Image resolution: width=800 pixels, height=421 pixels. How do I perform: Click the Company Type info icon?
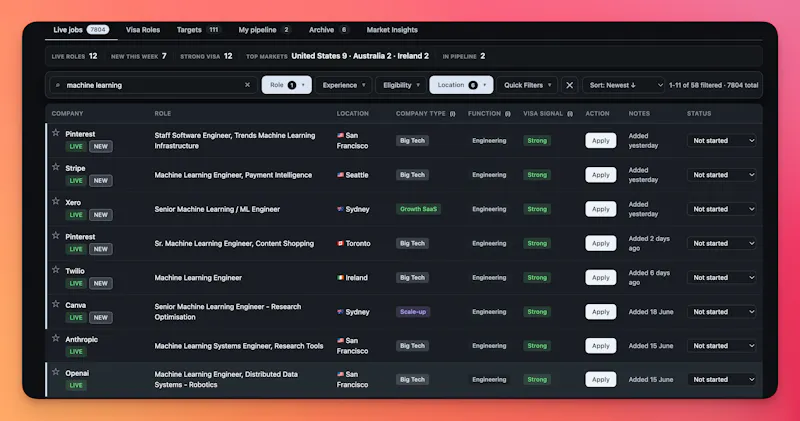pyautogui.click(x=453, y=114)
